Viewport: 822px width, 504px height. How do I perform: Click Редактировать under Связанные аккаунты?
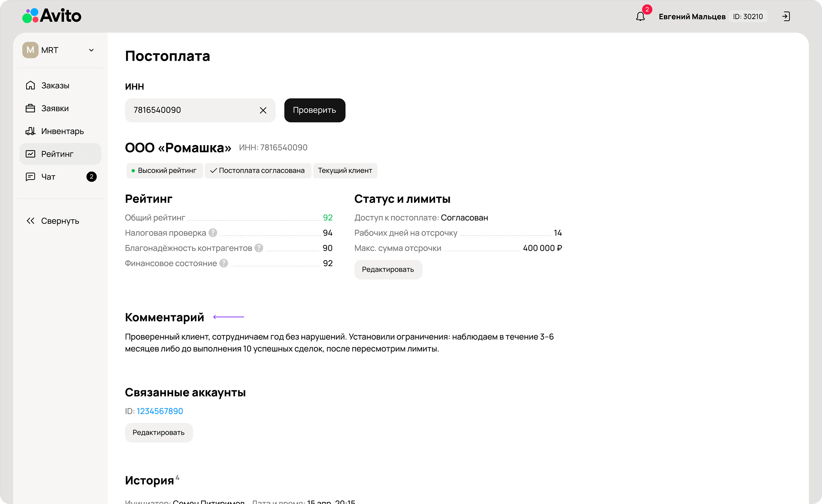click(158, 432)
